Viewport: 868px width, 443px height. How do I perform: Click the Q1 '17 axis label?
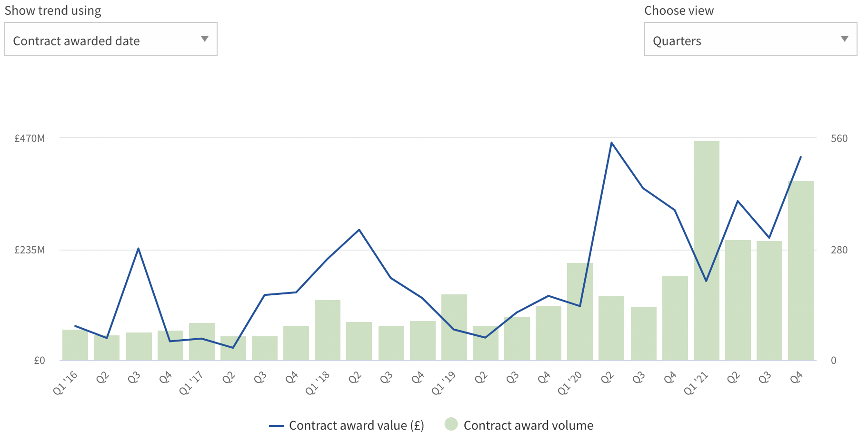191,383
